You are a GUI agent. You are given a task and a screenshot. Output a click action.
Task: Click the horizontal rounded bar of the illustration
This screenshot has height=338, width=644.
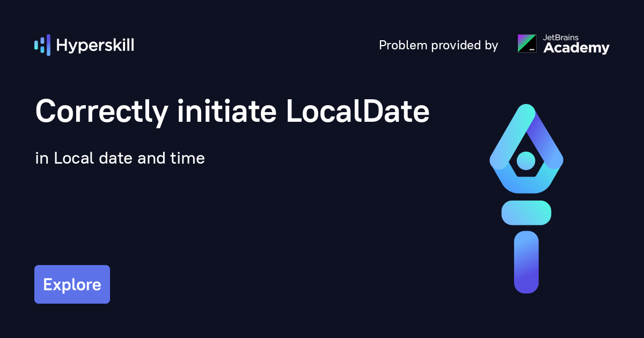pyautogui.click(x=526, y=212)
